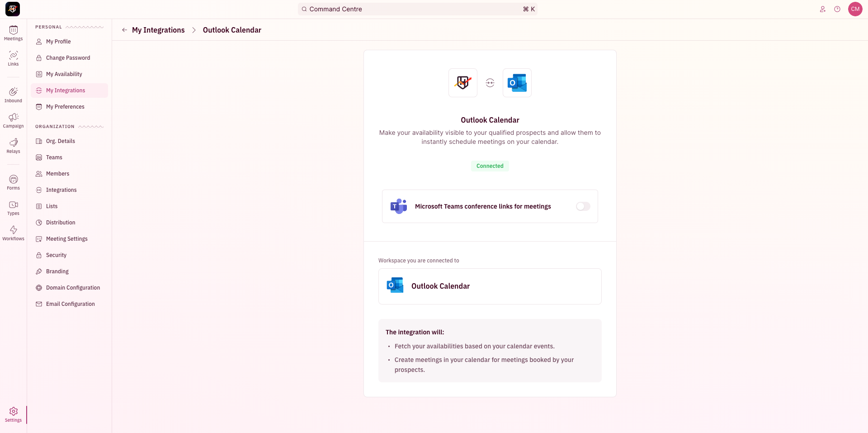The height and width of the screenshot is (433, 868).
Task: Open Settings gear at bottom left
Action: pos(13,414)
